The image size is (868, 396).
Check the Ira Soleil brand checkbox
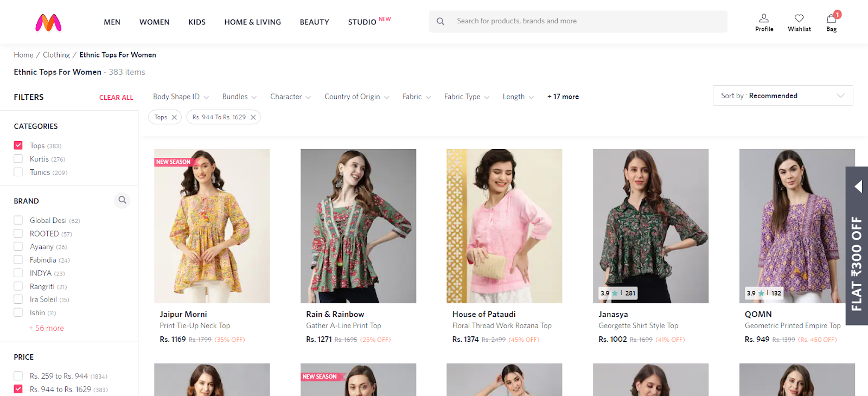(18, 299)
